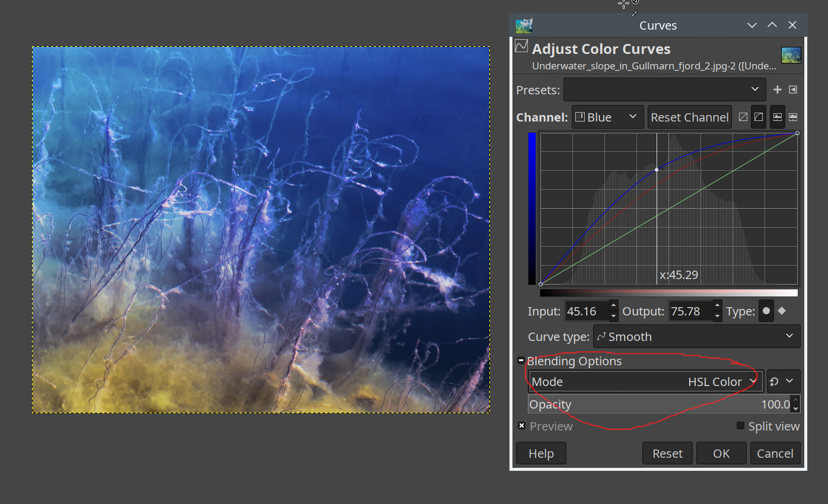Image resolution: width=828 pixels, height=504 pixels.
Task: Select the linear curve type icon
Action: click(743, 117)
